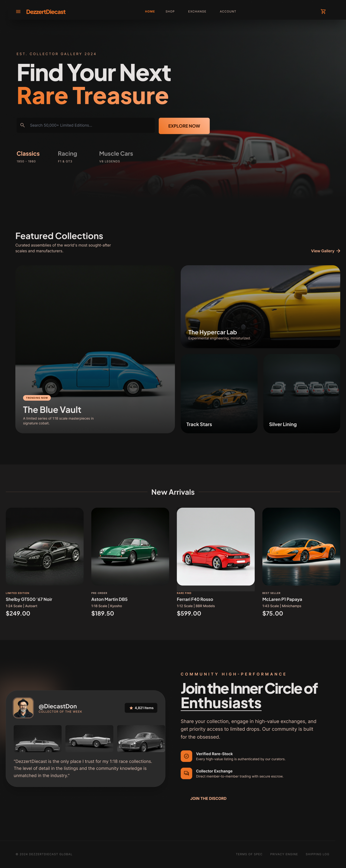Open the McLaren P1 Papaya image

tap(301, 546)
